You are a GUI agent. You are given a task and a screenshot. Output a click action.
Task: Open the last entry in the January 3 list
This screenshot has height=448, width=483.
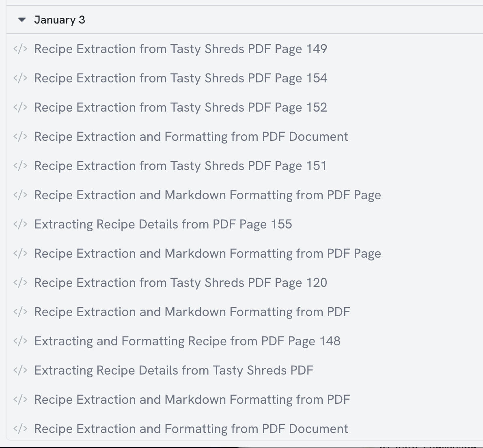[191, 429]
